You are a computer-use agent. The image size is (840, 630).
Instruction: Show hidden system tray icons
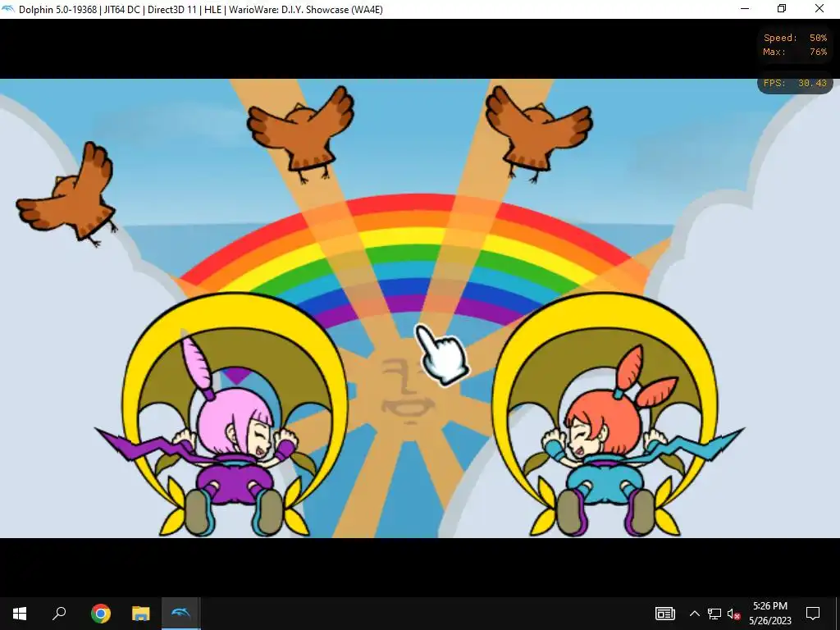click(x=694, y=614)
